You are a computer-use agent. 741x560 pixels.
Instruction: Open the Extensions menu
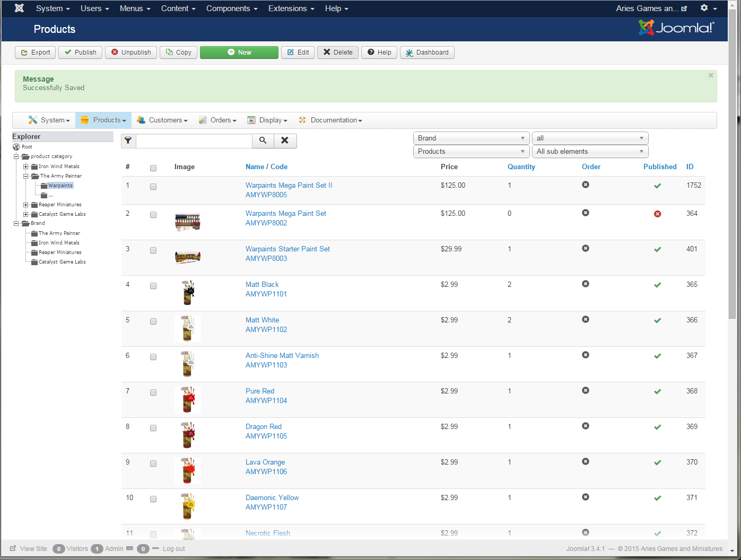click(291, 8)
